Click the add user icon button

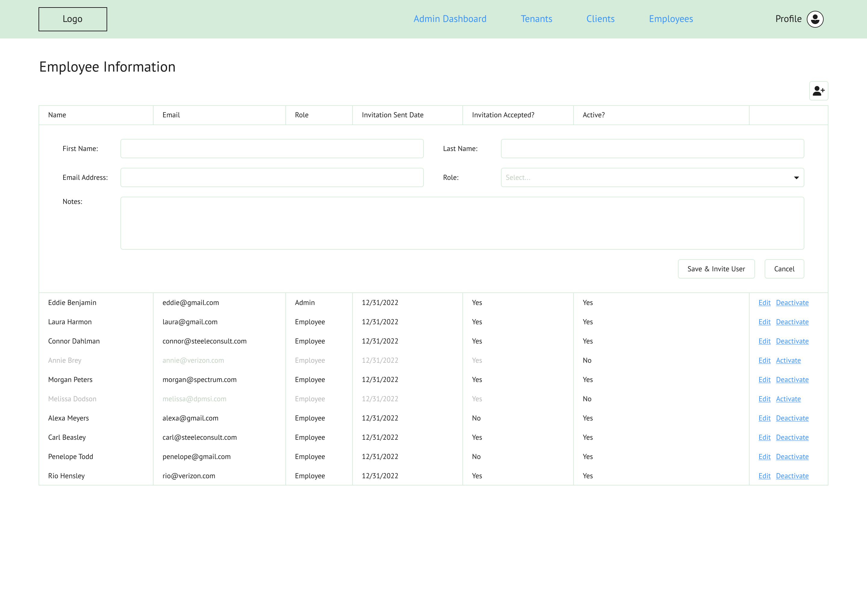click(x=819, y=91)
